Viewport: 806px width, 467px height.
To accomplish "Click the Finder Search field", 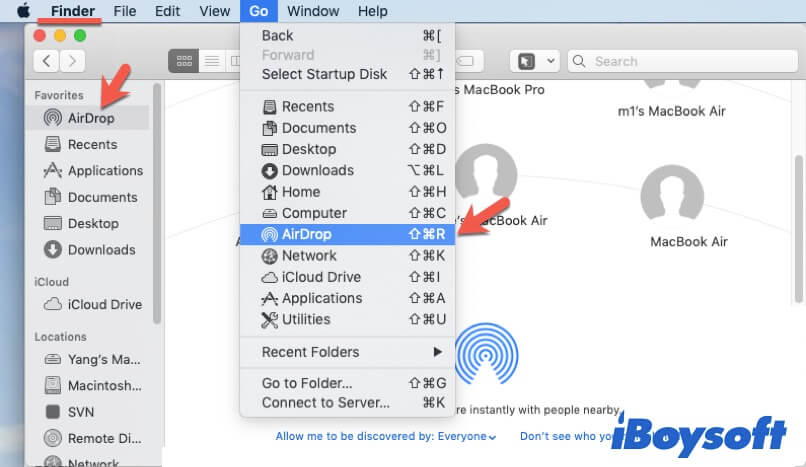I will click(x=683, y=62).
